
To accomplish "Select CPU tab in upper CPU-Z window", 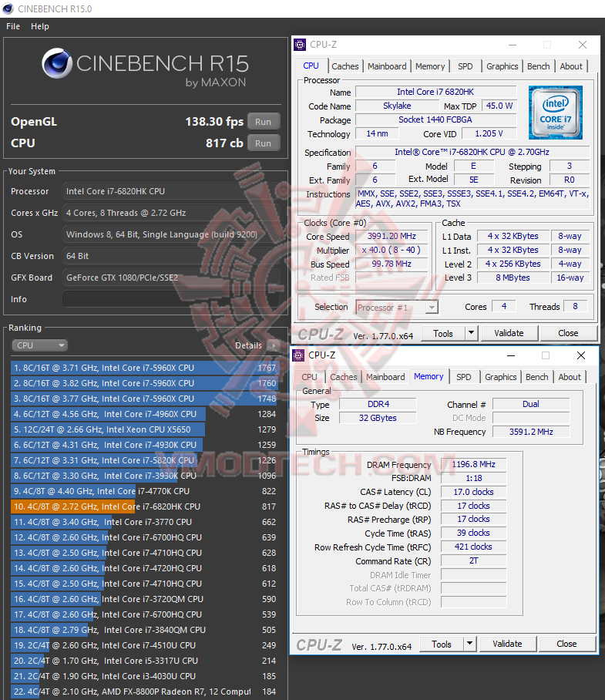I will pyautogui.click(x=311, y=66).
